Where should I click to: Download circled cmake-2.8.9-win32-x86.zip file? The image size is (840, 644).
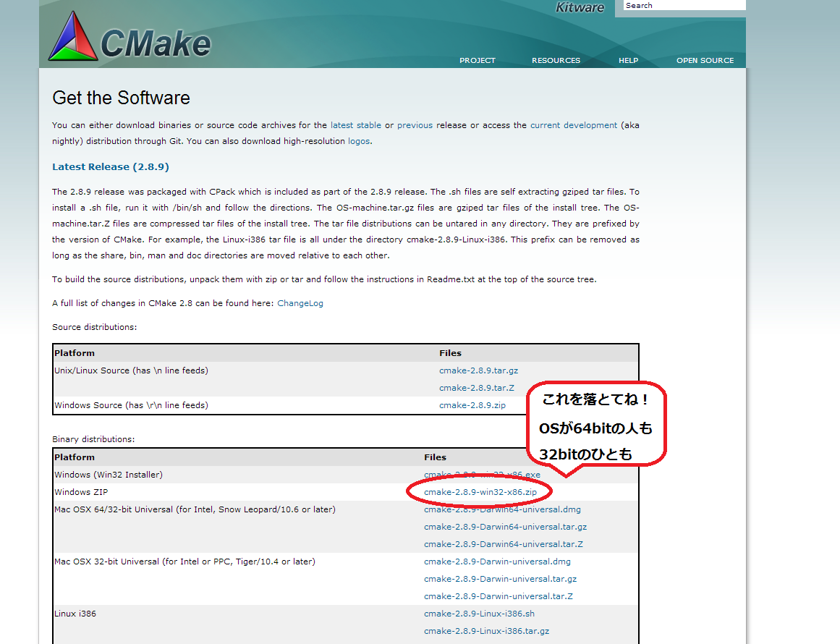pyautogui.click(x=480, y=492)
